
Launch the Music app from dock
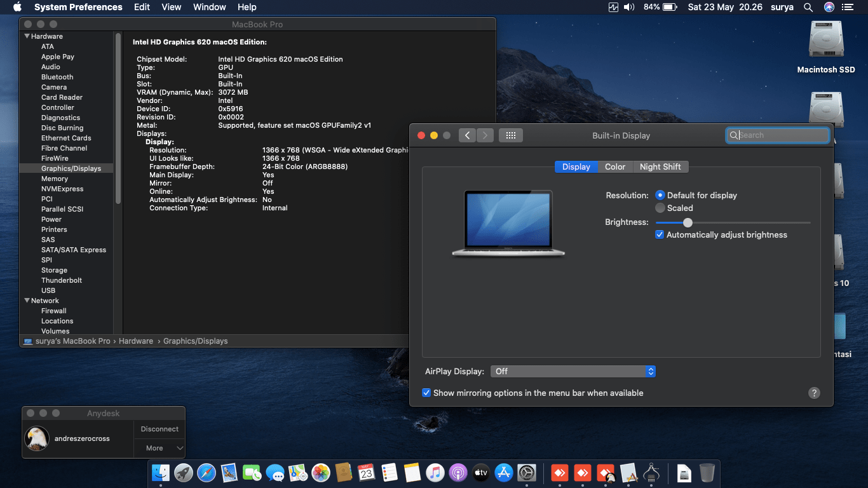pos(435,473)
